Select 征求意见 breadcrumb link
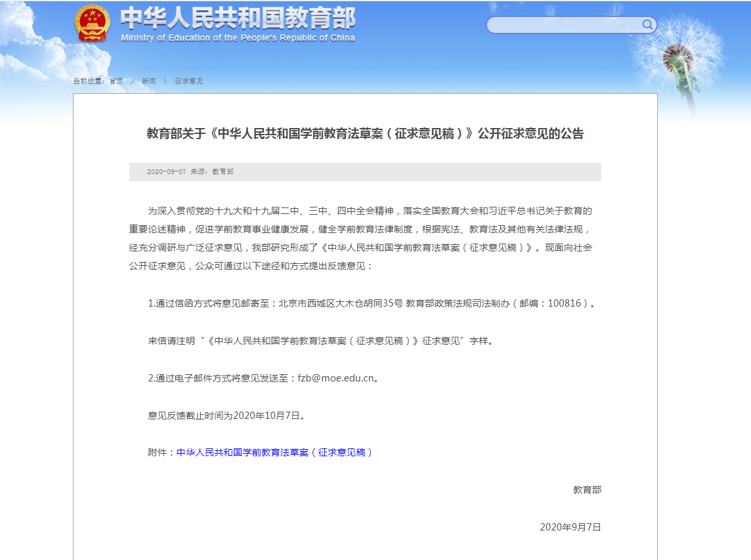The height and width of the screenshot is (560, 751). tap(189, 81)
